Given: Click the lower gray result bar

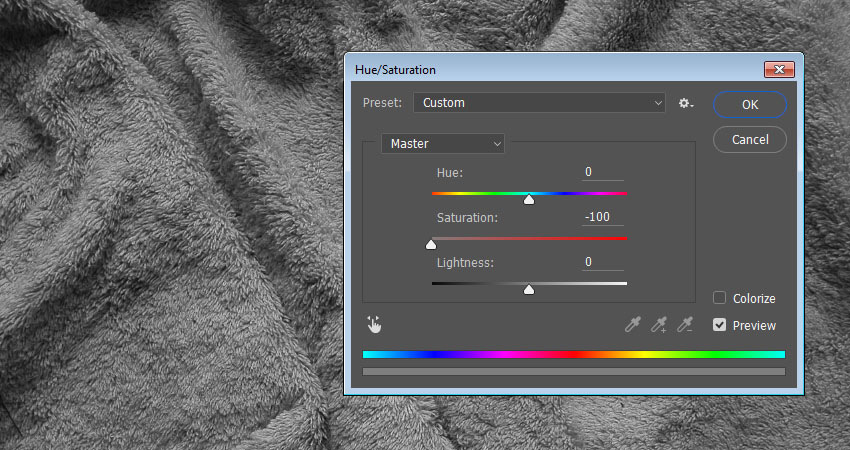Looking at the screenshot, I should click(x=574, y=371).
